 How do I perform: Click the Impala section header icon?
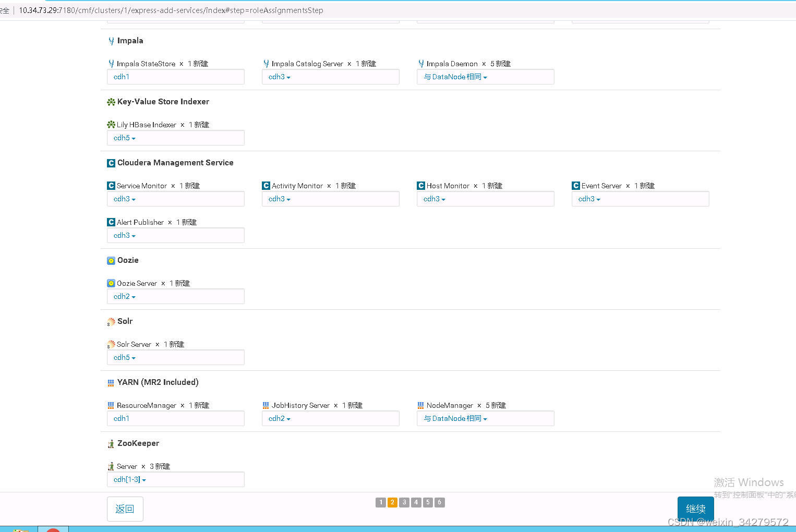pos(111,41)
